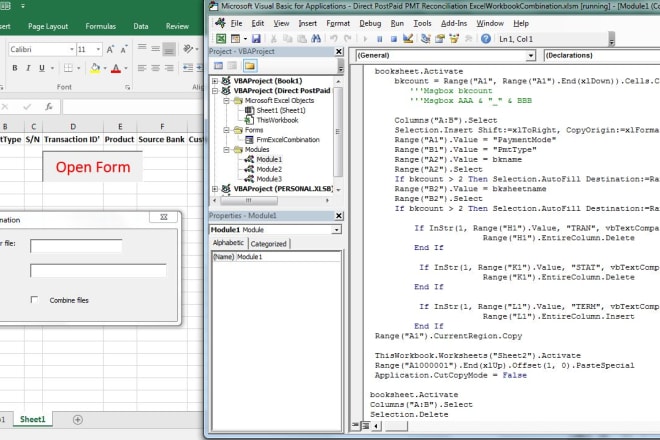Close the Project - VBAProject panel
This screenshot has width=660, height=440.
[x=339, y=51]
